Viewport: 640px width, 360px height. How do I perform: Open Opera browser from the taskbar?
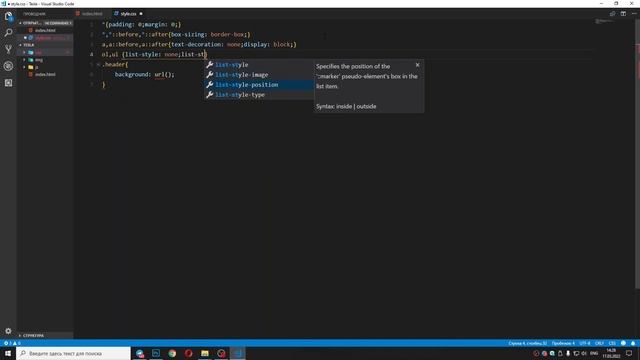(189, 353)
